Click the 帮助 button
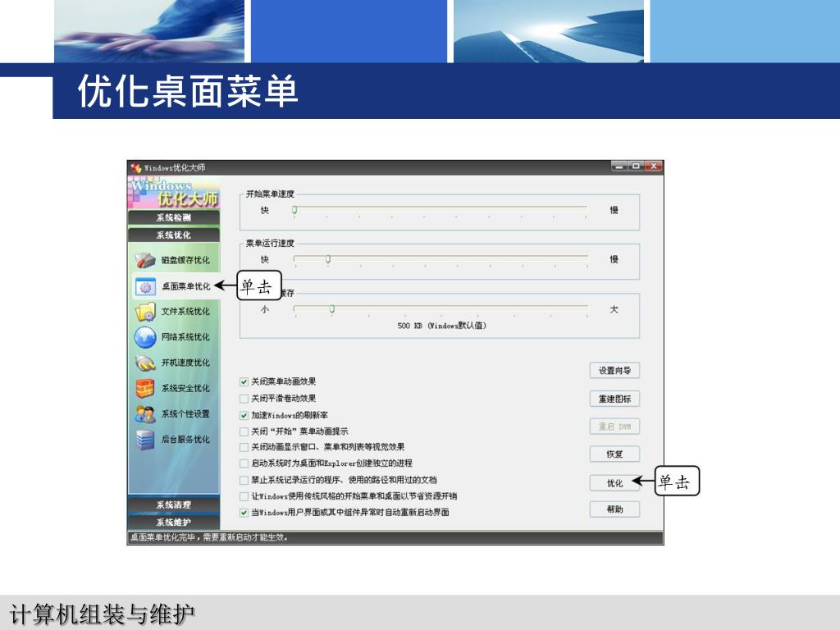This screenshot has height=630, width=840. (614, 509)
